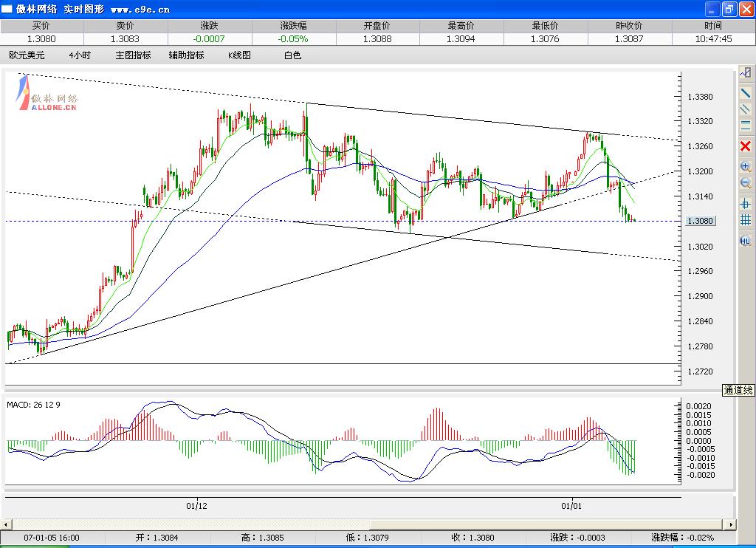
Task: Click the MACD: 26 12 9 indicator label
Action: coord(34,405)
